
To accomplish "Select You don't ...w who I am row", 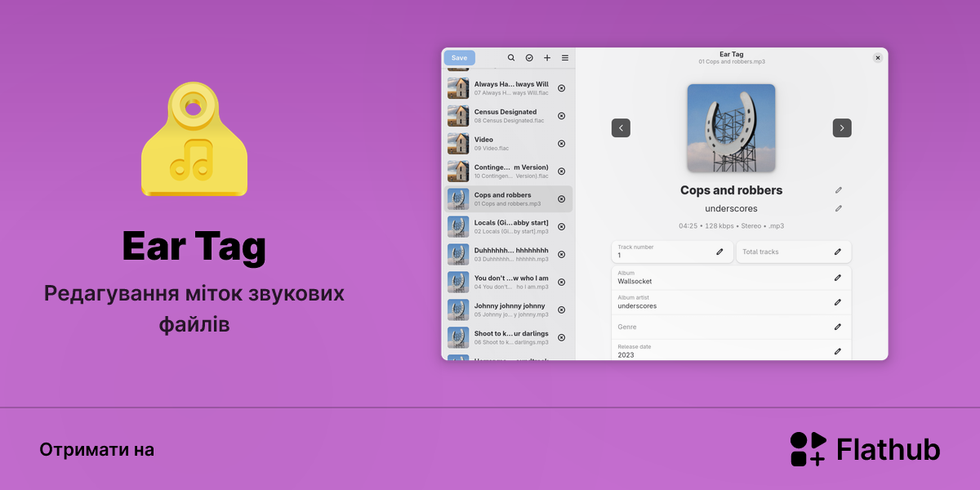I will [508, 283].
